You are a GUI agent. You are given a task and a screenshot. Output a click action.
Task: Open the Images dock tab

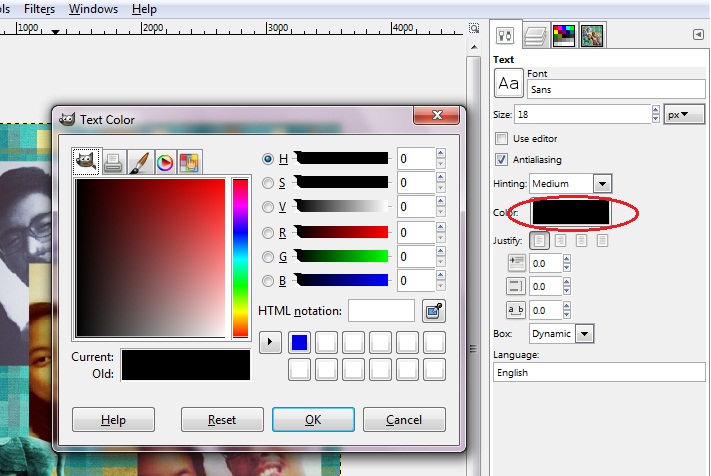tap(592, 35)
